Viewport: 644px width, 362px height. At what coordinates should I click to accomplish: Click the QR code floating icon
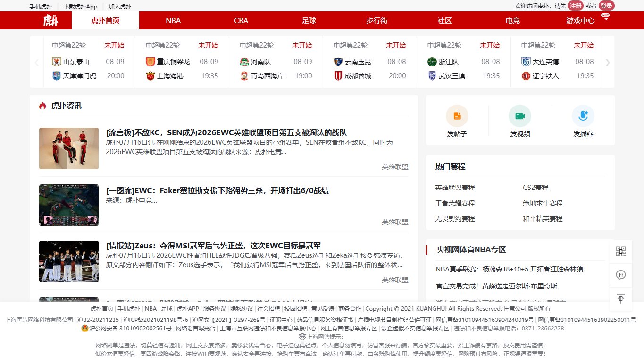tap(621, 251)
